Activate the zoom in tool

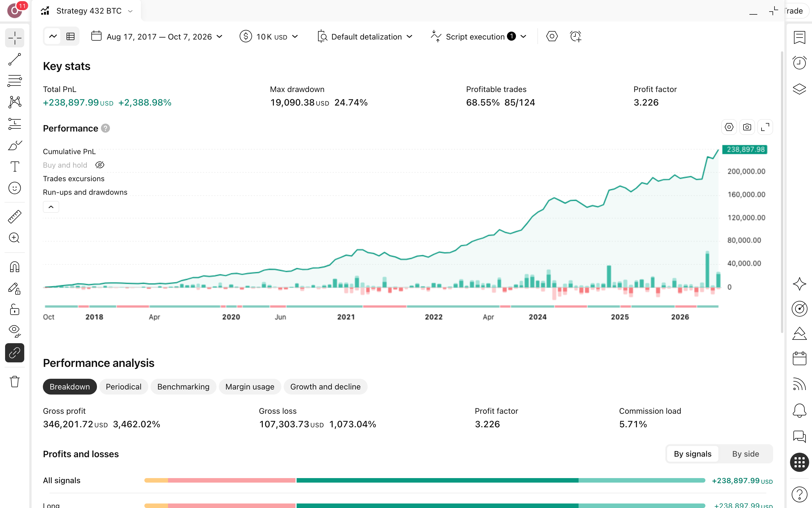15,238
